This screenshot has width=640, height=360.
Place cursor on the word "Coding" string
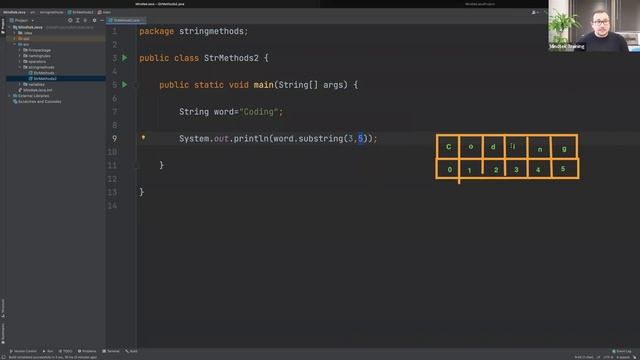click(259, 112)
